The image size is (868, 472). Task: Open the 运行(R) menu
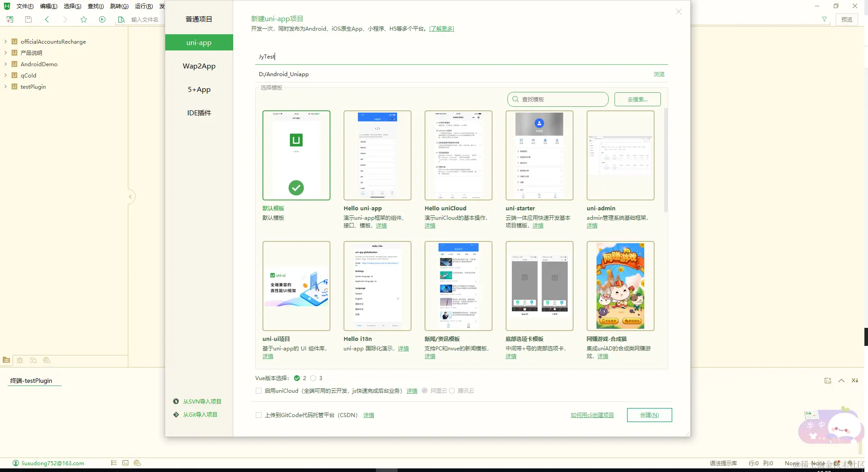click(144, 6)
